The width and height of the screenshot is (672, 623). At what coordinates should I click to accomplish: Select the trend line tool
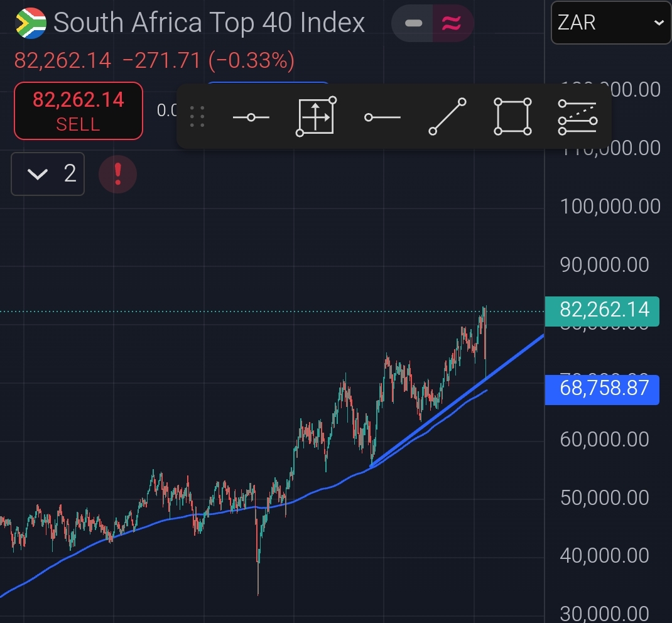click(x=447, y=117)
